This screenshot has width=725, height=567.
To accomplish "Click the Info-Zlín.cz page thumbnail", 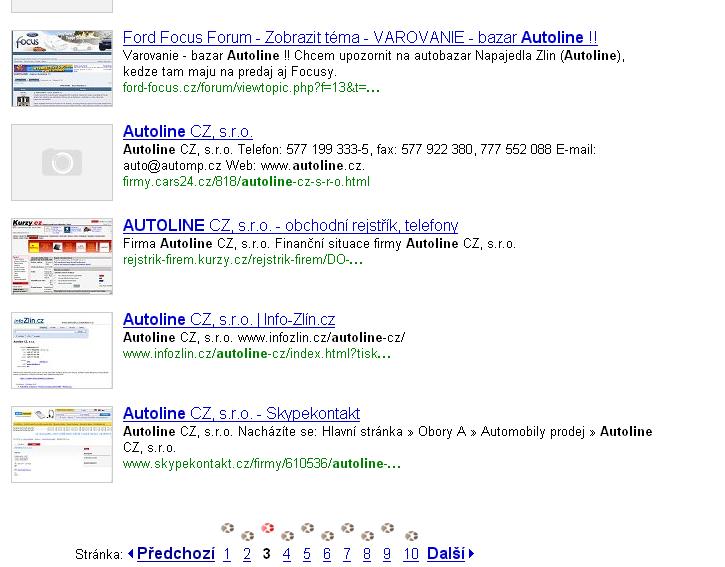I will click(x=62, y=350).
